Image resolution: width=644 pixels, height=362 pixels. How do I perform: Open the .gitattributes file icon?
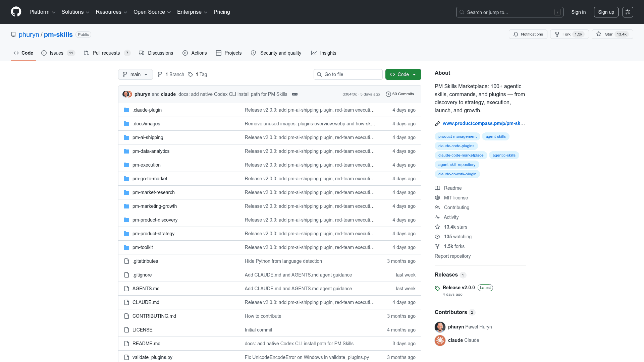pyautogui.click(x=126, y=261)
